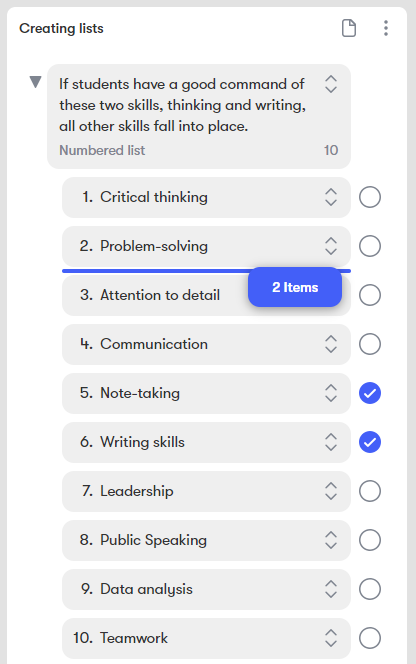The height and width of the screenshot is (664, 416).
Task: Uncheck the Note-taking checkbox
Action: click(x=370, y=393)
